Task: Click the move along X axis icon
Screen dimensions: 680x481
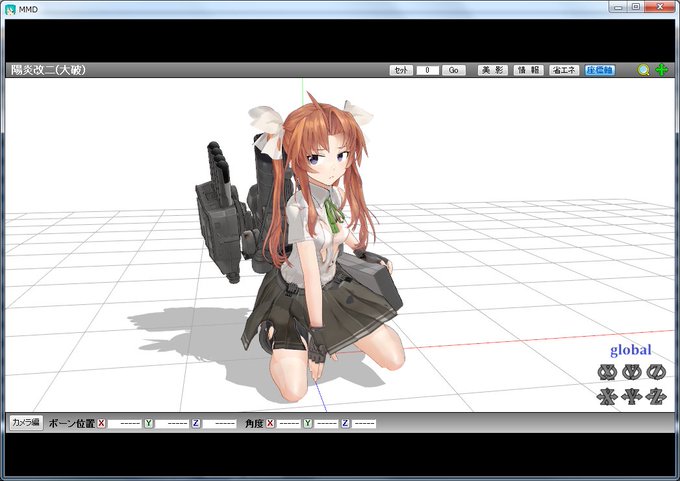Action: [607, 396]
